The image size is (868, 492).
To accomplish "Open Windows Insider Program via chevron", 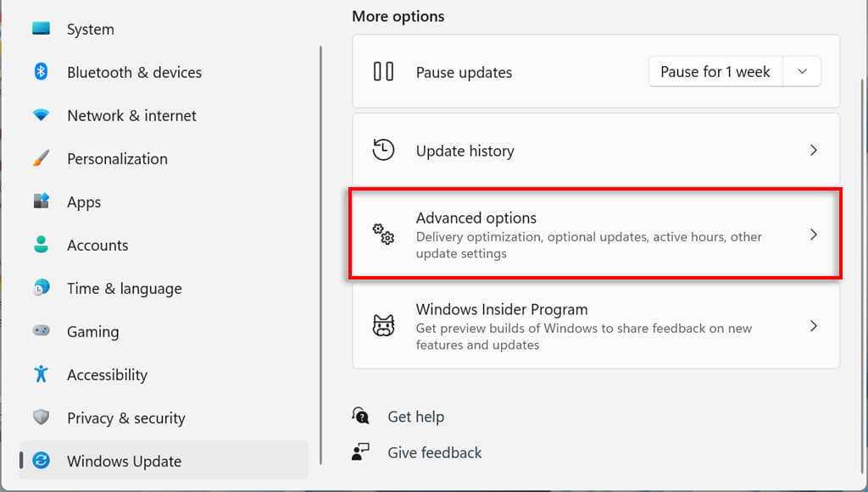I will [x=813, y=326].
